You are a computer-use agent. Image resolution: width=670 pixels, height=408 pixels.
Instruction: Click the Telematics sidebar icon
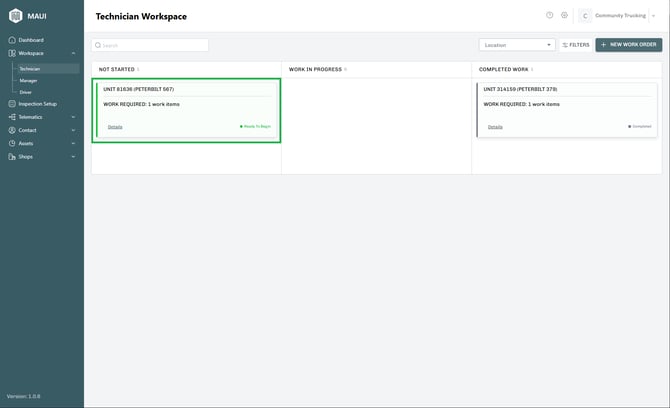click(x=12, y=117)
